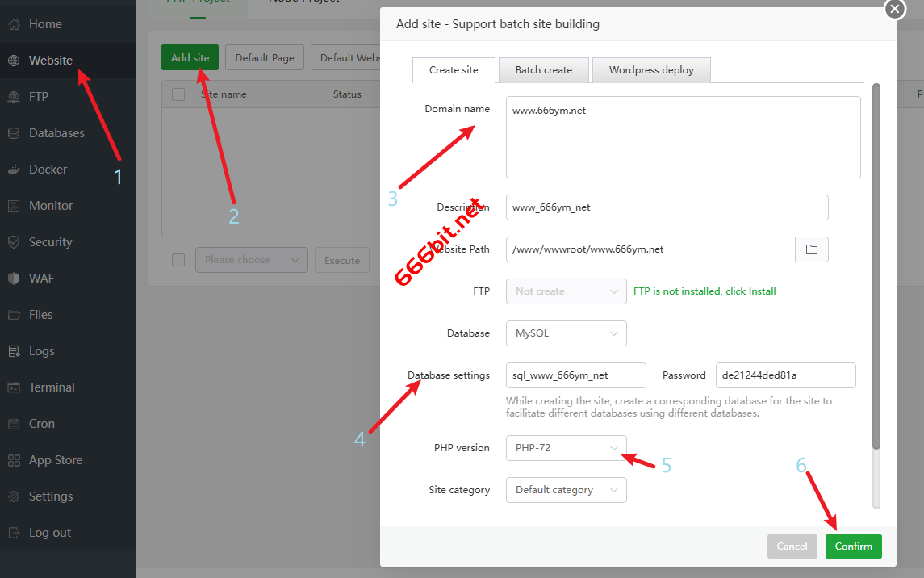Open the Database MySQL dropdown
This screenshot has height=578, width=924.
tap(566, 333)
